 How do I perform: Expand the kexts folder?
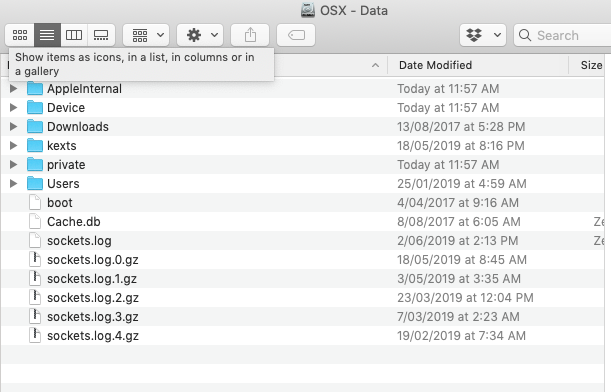coord(13,145)
